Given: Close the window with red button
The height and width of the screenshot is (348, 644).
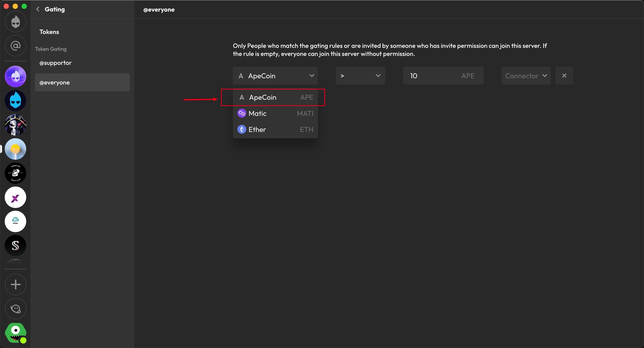Looking at the screenshot, I should pos(6,6).
